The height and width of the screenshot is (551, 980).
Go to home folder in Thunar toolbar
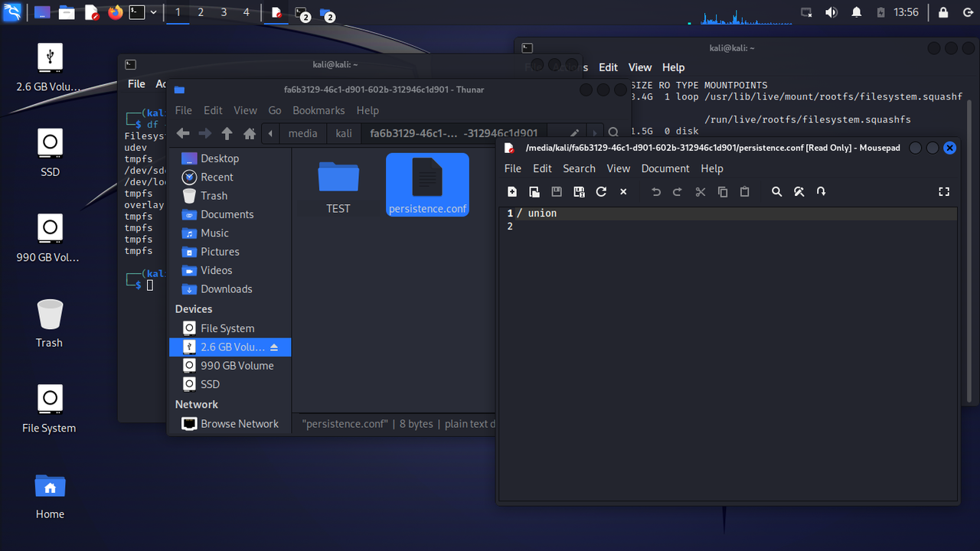point(250,133)
